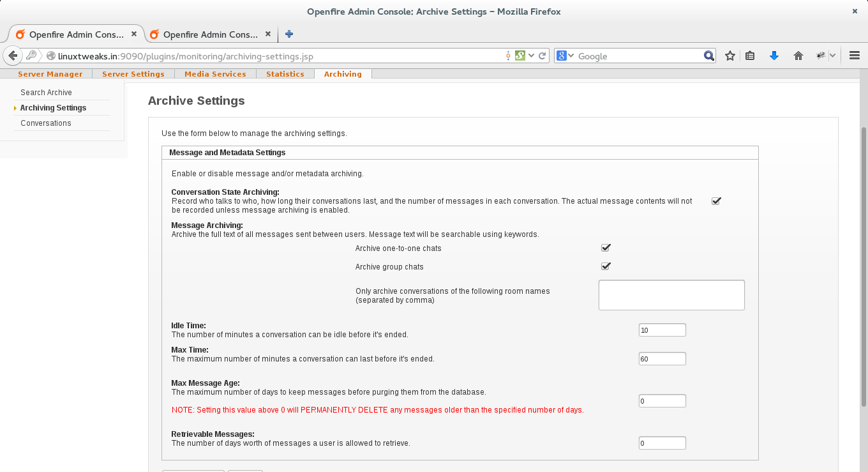Open the downloads arrow icon
This screenshot has width=868, height=472.
pyautogui.click(x=774, y=56)
